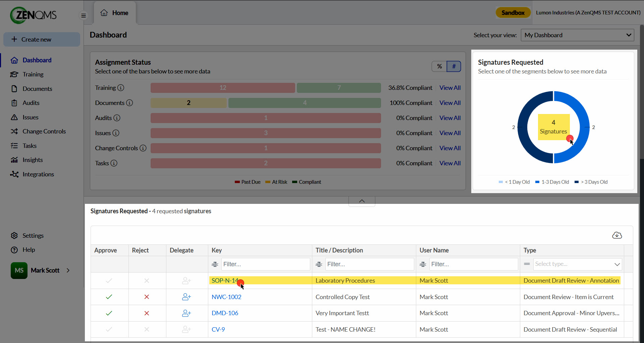Select the Documents at-risk yellow bar
The width and height of the screenshot is (644, 343).
[x=189, y=103]
